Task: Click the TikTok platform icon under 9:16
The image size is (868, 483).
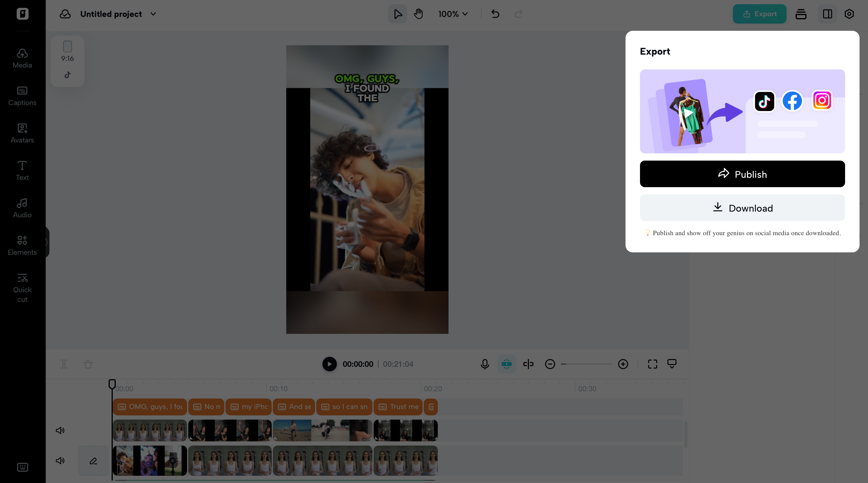Action: click(x=67, y=75)
